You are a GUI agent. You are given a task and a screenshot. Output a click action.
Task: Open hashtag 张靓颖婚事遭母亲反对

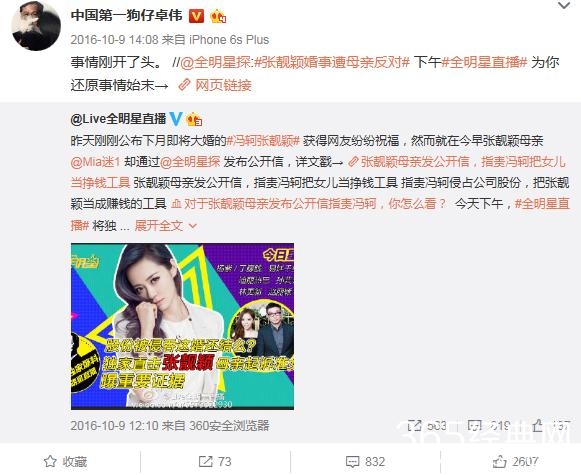(332, 62)
